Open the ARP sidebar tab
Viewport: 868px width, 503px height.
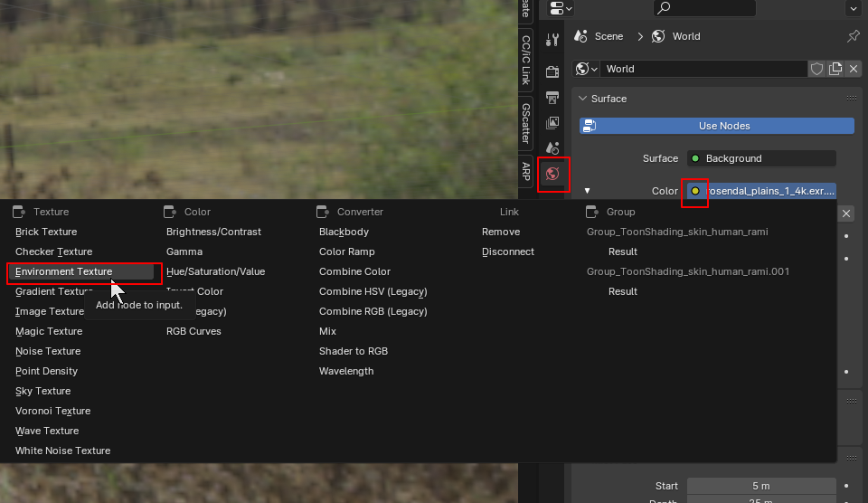[x=526, y=171]
